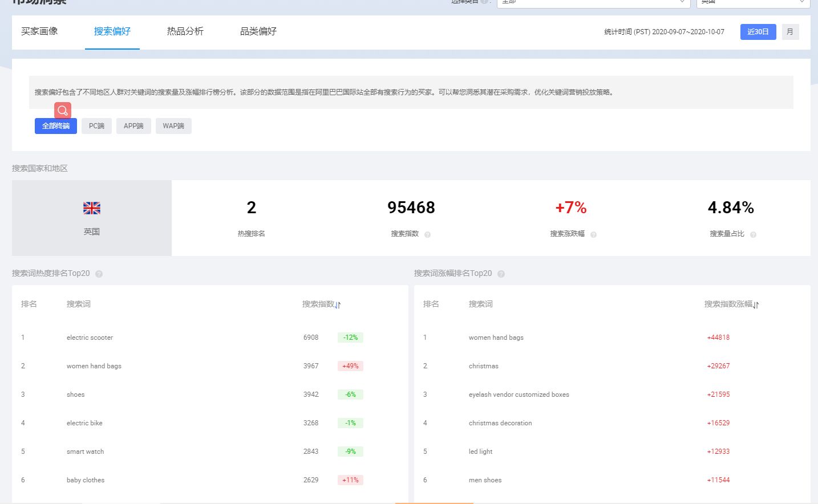Viewport: 818px width, 504px height.
Task: Switch statistics period to 月
Action: (790, 32)
